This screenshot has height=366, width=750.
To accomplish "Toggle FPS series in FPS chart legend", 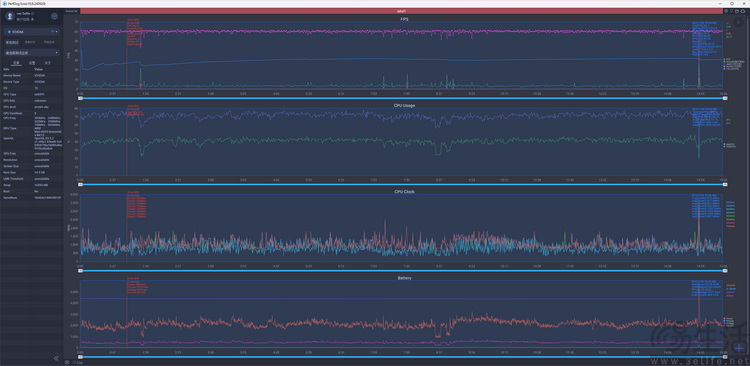I will pyautogui.click(x=728, y=59).
